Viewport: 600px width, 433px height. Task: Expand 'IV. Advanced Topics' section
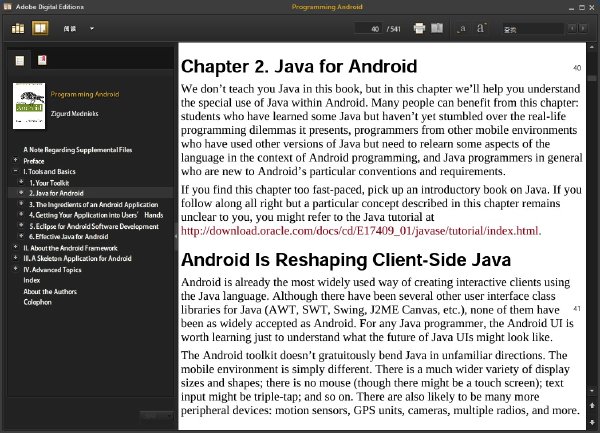[16, 269]
